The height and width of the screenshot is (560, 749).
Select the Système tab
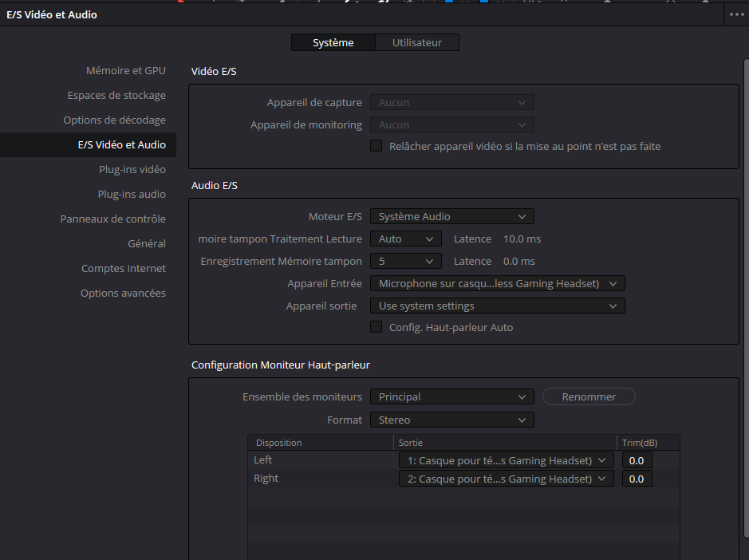tap(333, 42)
